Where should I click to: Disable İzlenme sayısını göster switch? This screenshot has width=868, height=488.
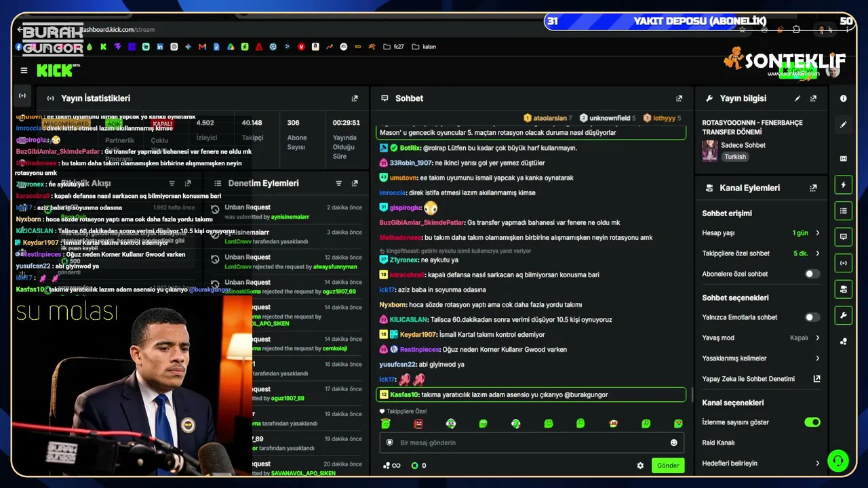click(812, 422)
